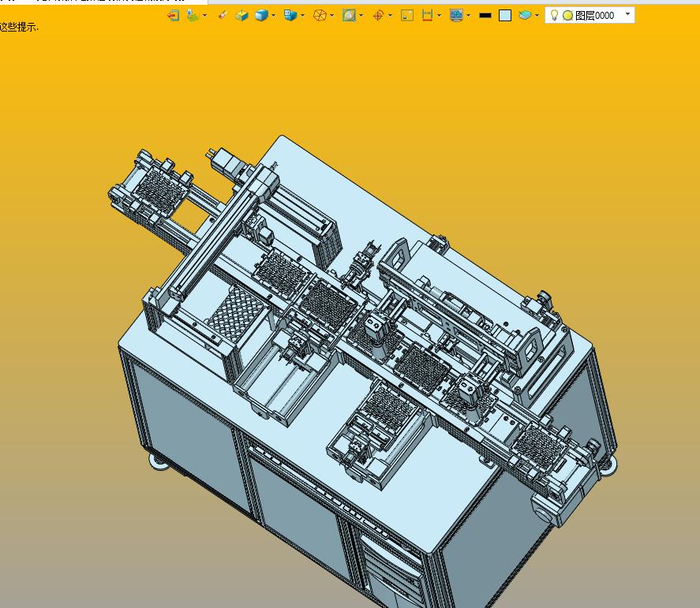This screenshot has height=608, width=700.
Task: Click the yellow layer color circle
Action: coord(568,16)
